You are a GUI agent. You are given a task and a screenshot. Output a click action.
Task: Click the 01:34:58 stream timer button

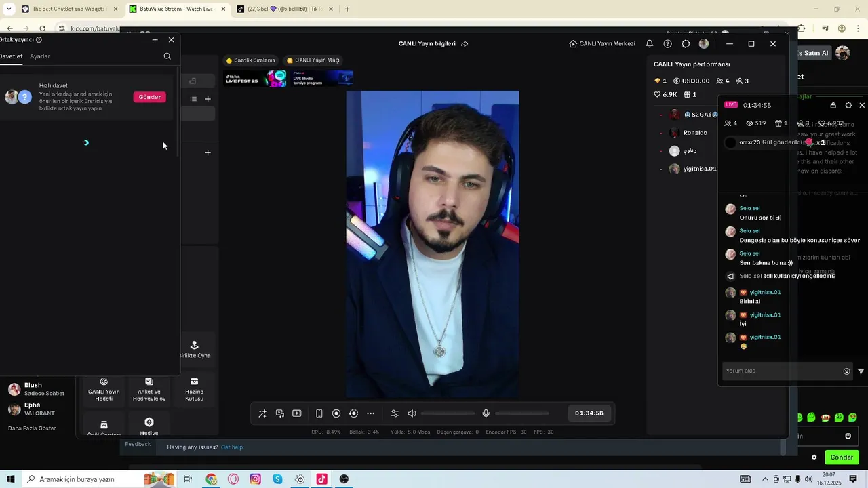(x=589, y=413)
